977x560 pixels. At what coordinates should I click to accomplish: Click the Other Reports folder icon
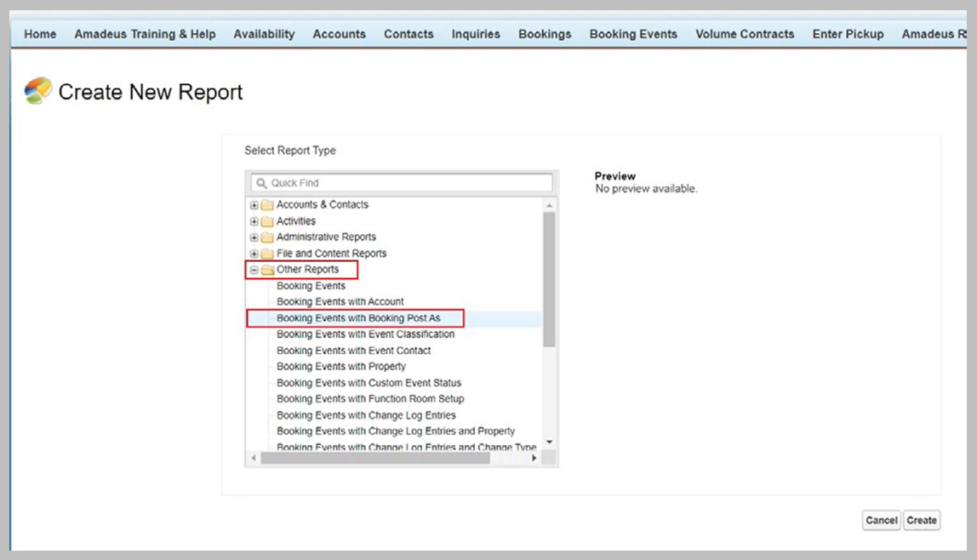[x=267, y=270]
